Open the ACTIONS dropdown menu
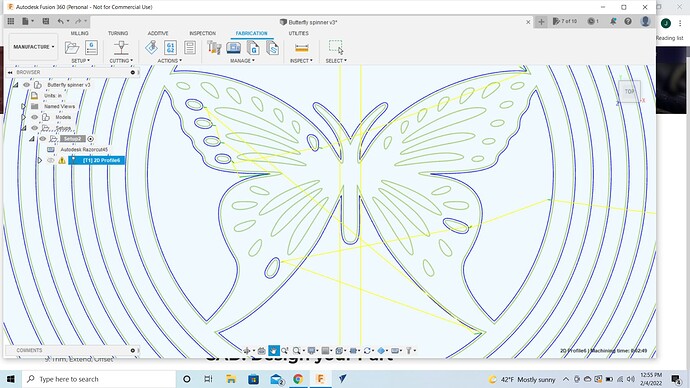 point(169,61)
